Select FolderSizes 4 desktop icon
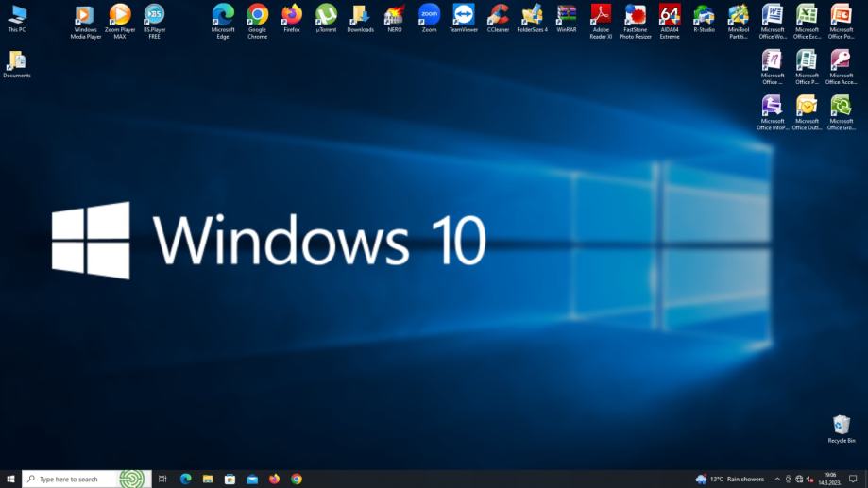868x488 pixels. 532,18
